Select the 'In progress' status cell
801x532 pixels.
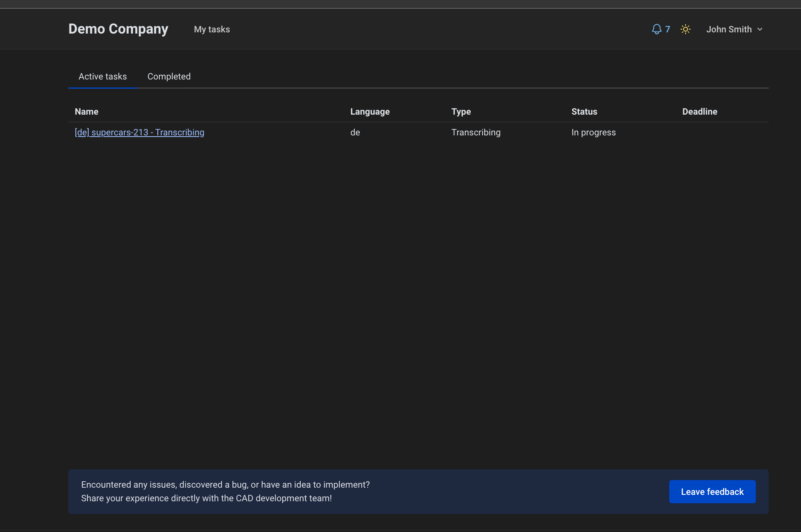pos(594,132)
